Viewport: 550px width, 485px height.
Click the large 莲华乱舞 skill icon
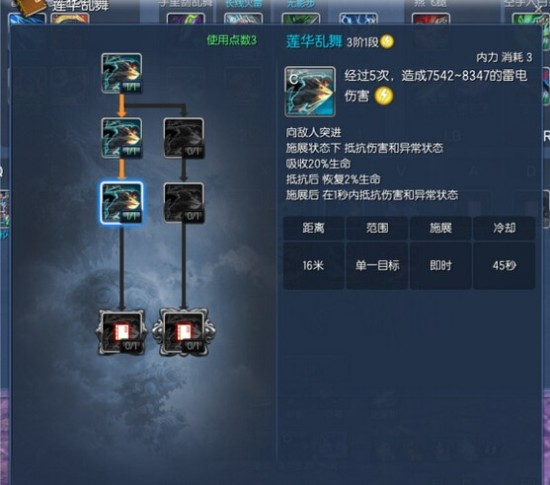[x=310, y=92]
